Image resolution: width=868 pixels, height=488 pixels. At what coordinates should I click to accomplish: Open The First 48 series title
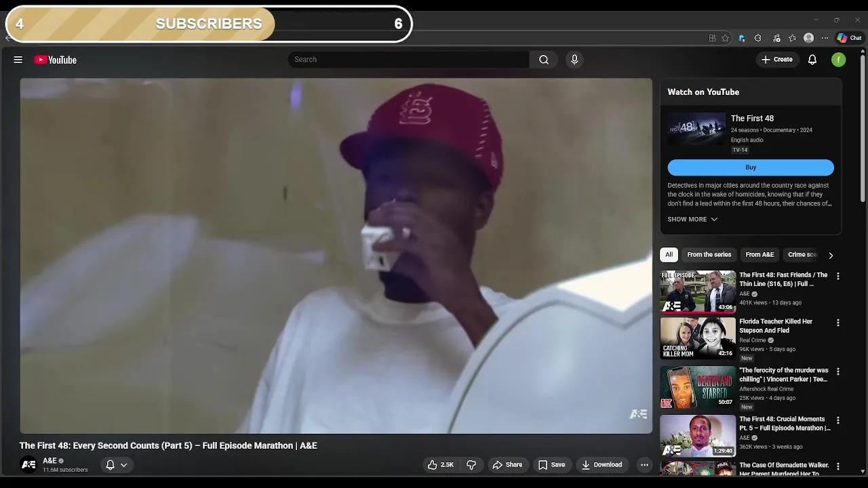[752, 119]
